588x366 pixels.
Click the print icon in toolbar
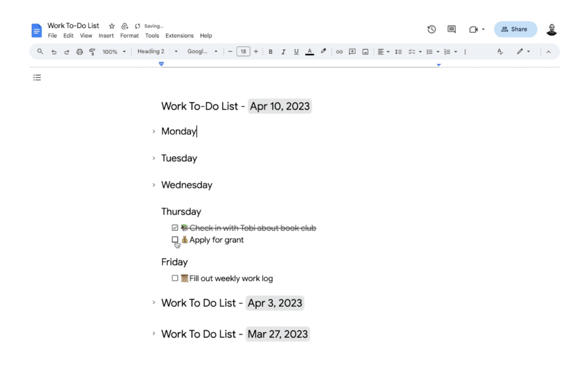tap(79, 52)
